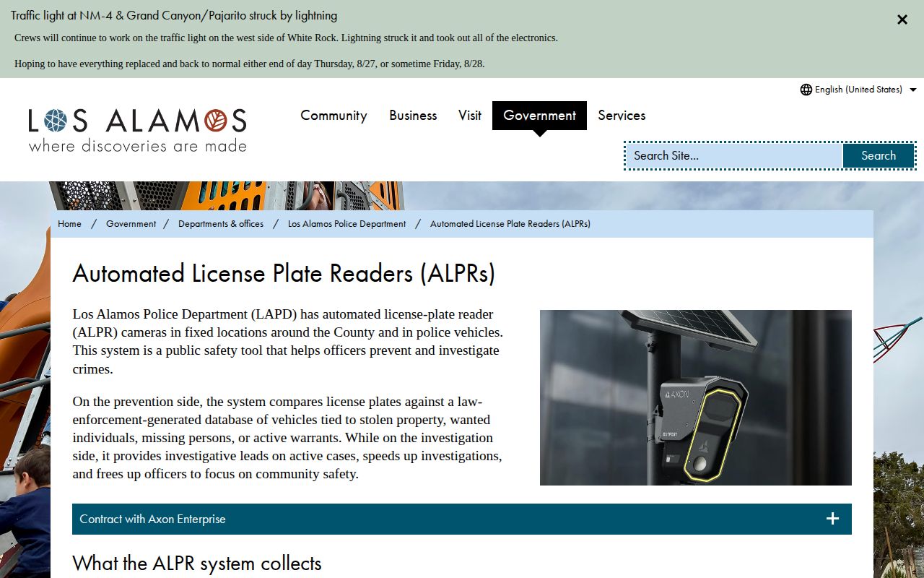Click the page heading Automated License Plate Readers
This screenshot has height=578, width=924.
[x=284, y=274]
